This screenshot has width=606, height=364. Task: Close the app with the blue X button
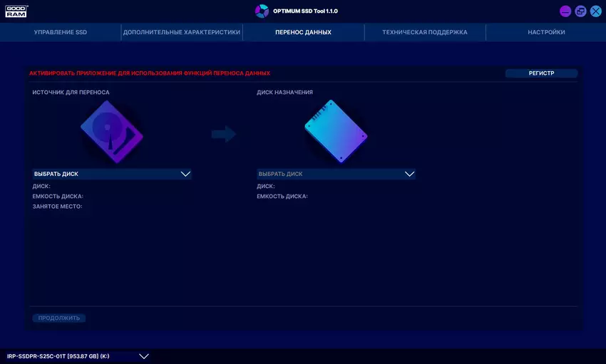point(595,11)
